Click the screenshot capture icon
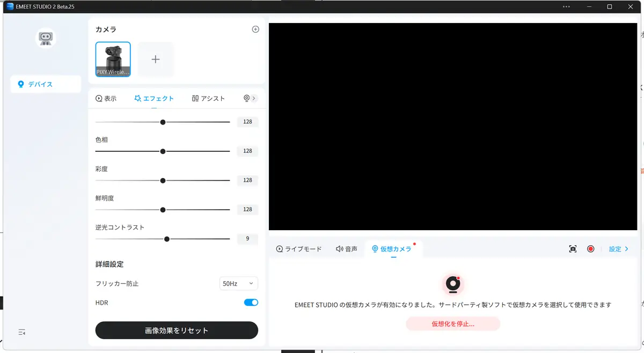Screen dimensions: 644x353 click(573, 249)
